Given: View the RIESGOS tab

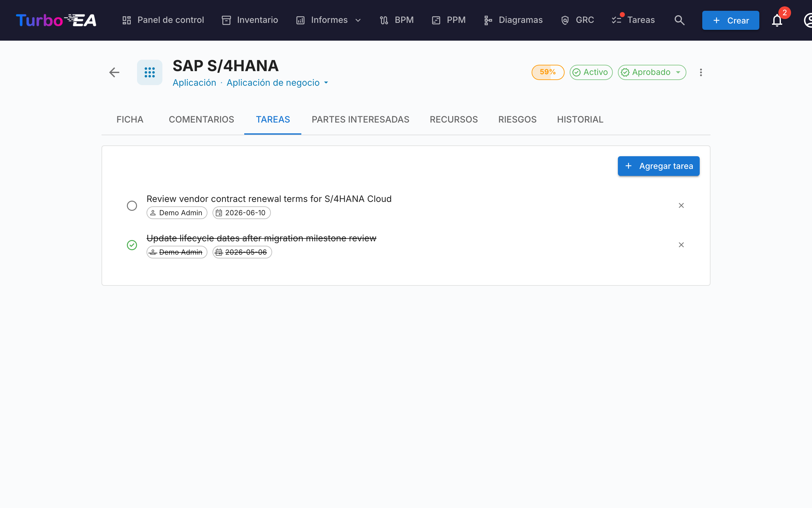Looking at the screenshot, I should (517, 120).
